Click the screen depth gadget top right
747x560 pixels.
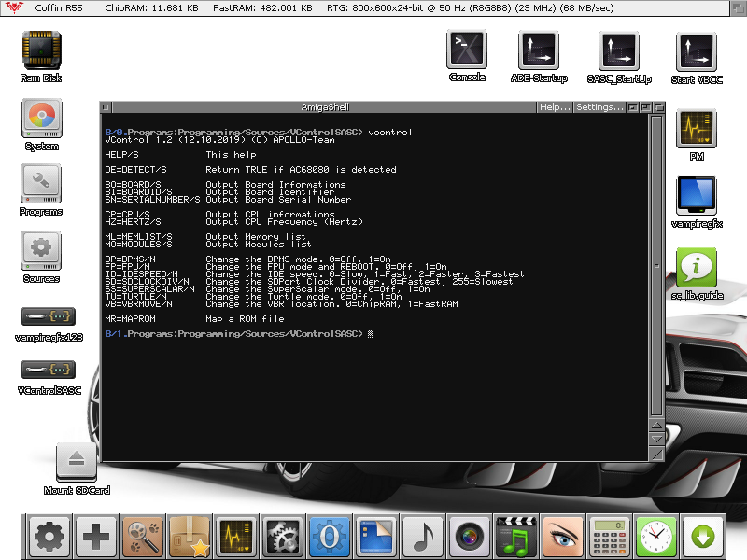pos(738,8)
